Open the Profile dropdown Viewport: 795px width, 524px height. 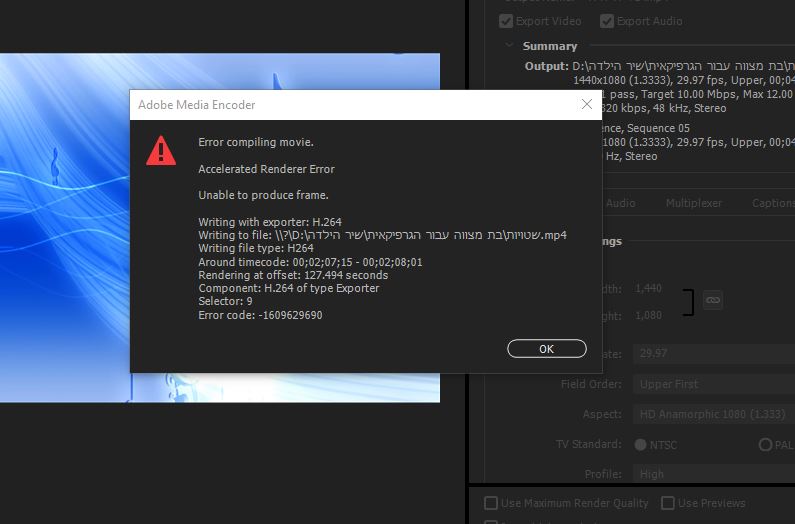[x=714, y=474]
